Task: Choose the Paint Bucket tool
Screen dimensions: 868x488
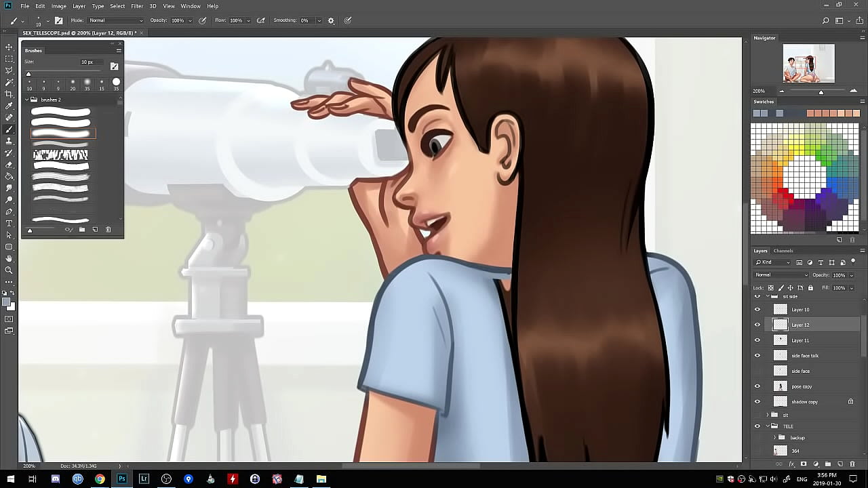Action: coord(9,176)
